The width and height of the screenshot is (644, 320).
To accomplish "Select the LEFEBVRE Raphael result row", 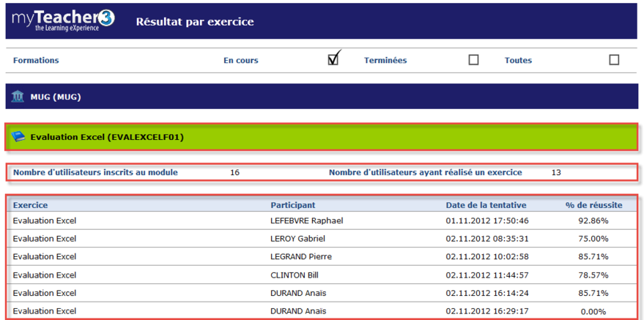I will pyautogui.click(x=306, y=220).
